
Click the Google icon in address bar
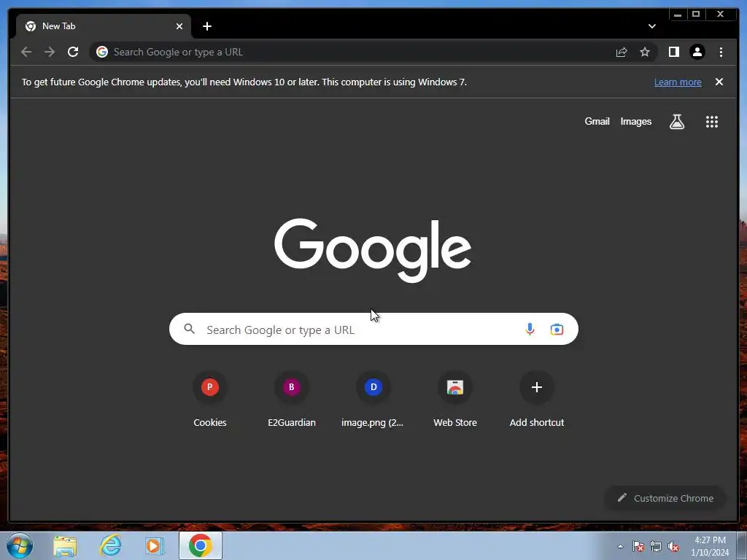point(102,52)
